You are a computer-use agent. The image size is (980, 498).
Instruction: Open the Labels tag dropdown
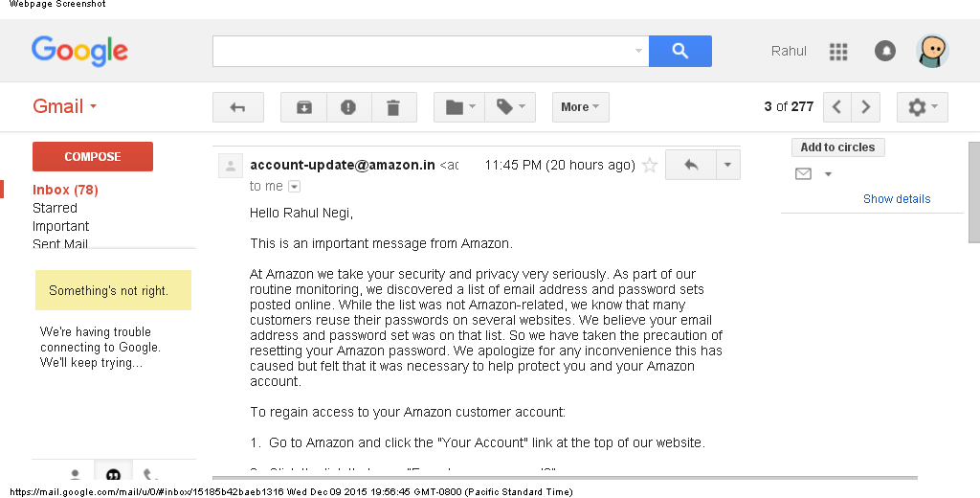pos(510,107)
